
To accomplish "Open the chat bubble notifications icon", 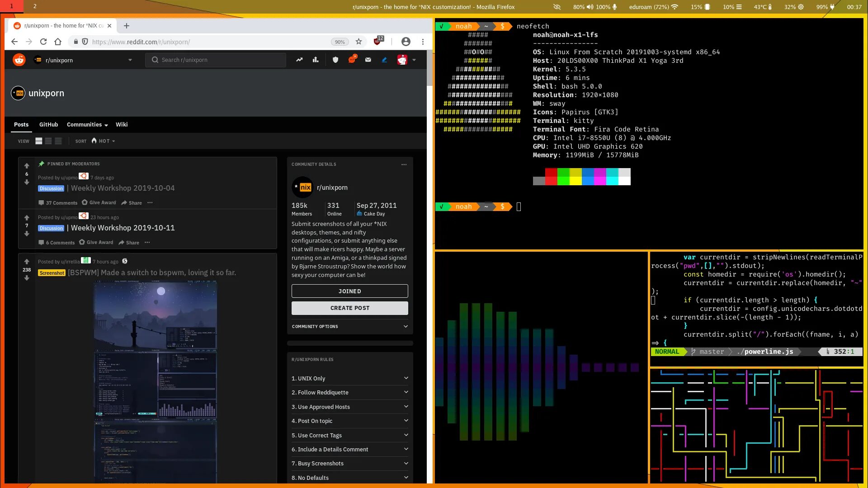I will tap(352, 60).
